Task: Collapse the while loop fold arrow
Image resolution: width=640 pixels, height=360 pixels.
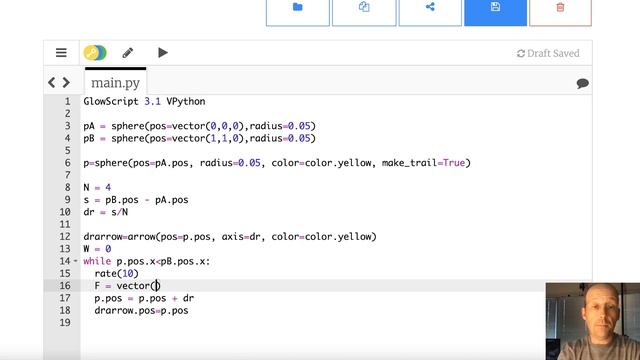Action: tap(76, 261)
